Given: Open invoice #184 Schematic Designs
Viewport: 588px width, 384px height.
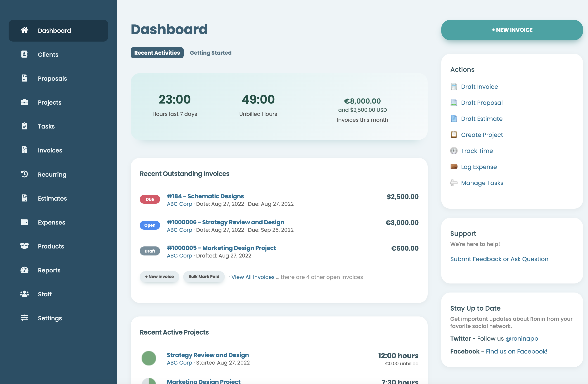Looking at the screenshot, I should click(x=205, y=196).
